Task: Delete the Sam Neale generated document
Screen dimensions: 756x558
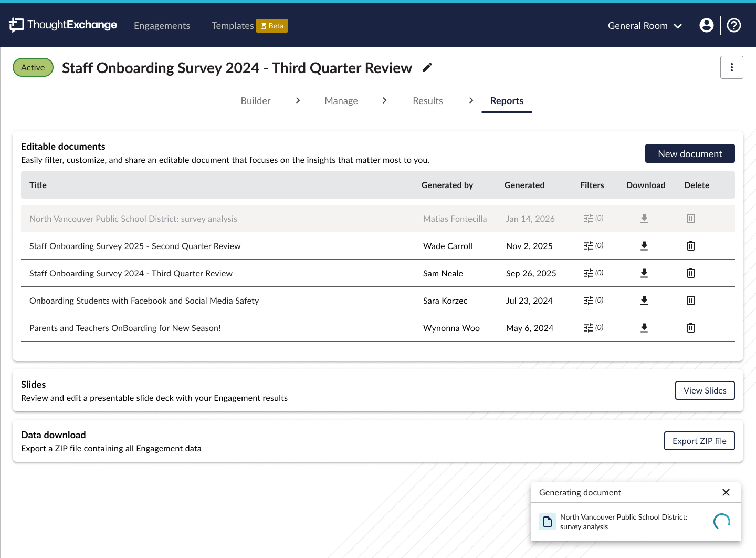Action: coord(691,273)
